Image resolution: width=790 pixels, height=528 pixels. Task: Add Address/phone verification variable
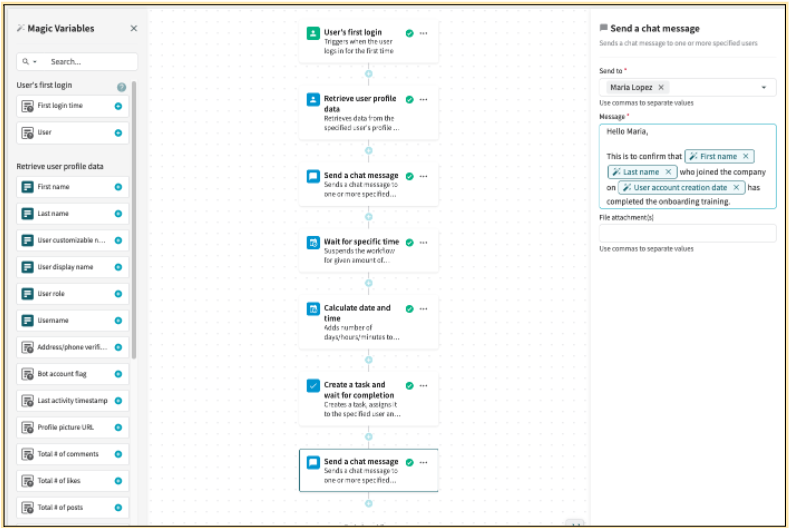pos(118,347)
